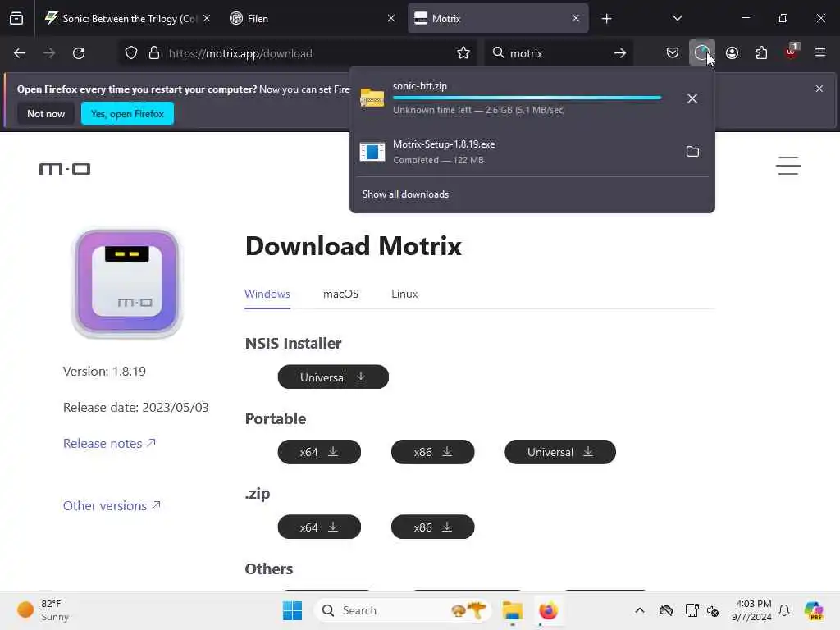Viewport: 840px width, 630px height.
Task: Click the Motrix m-o logo in header
Action: [65, 169]
